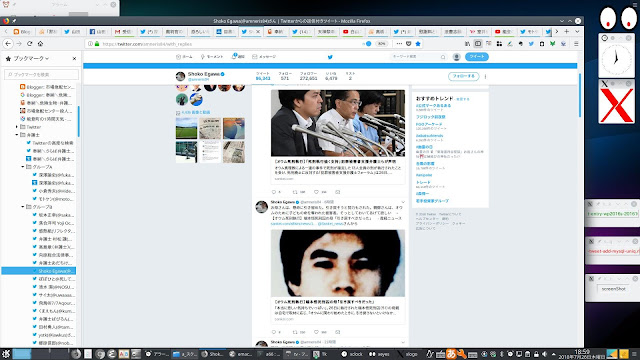Open the Twitter profile avatar menu
640x360 pixels.
click(x=457, y=57)
